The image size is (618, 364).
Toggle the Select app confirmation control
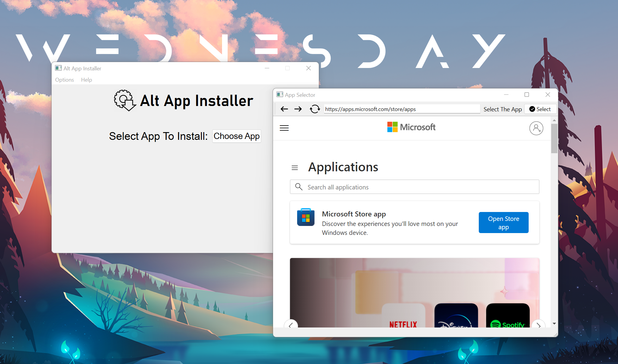540,109
